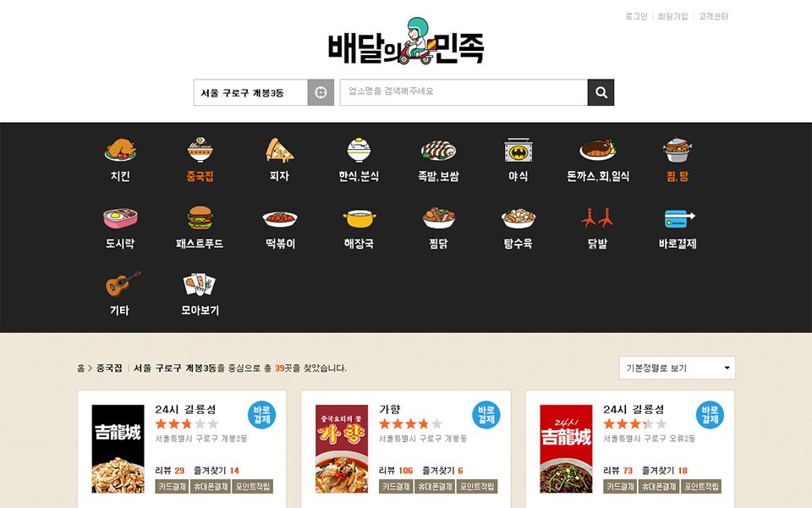Open the 가향 restaurant thumbnail
Screen dimensions: 812x508
[x=342, y=449]
